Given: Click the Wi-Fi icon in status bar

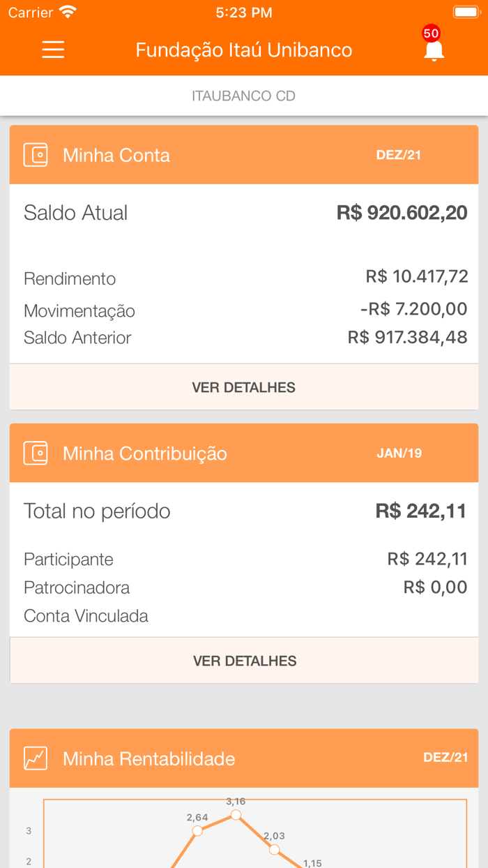Looking at the screenshot, I should [67, 11].
